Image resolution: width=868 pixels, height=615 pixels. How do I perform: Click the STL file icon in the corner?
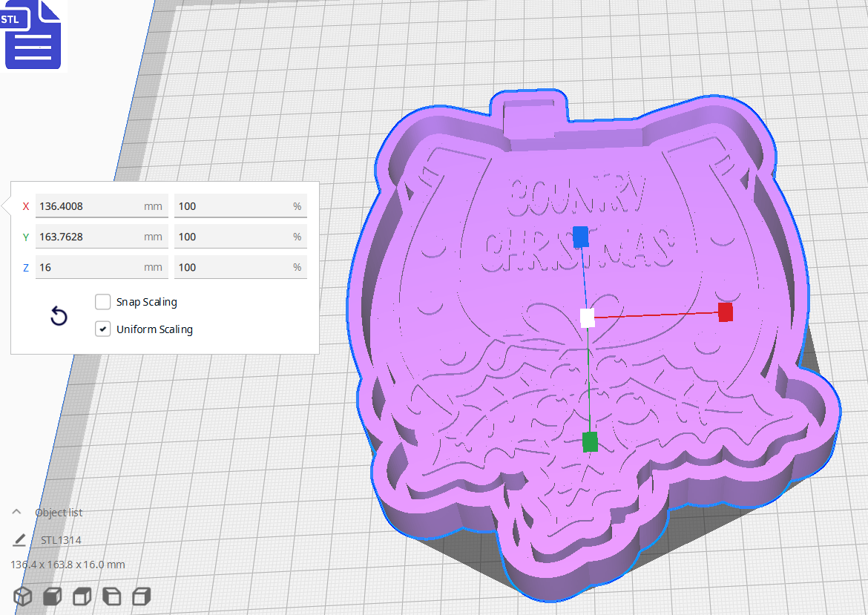pyautogui.click(x=33, y=35)
